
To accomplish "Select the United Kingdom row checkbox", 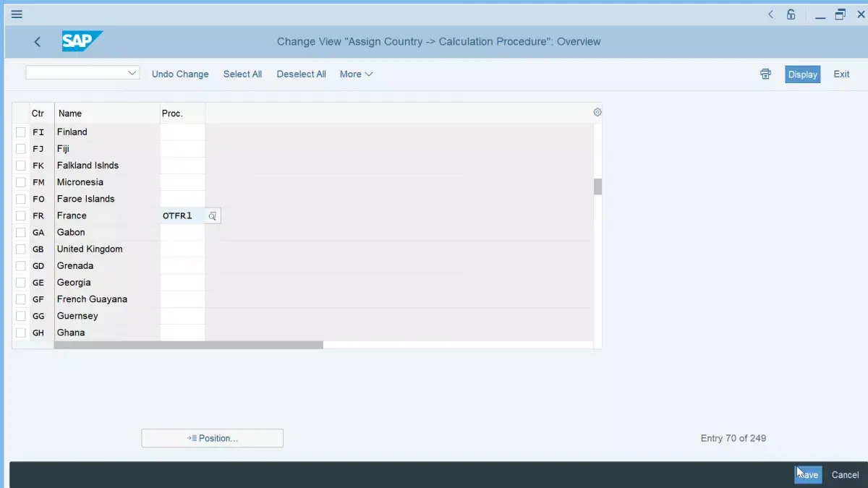I will [x=20, y=249].
